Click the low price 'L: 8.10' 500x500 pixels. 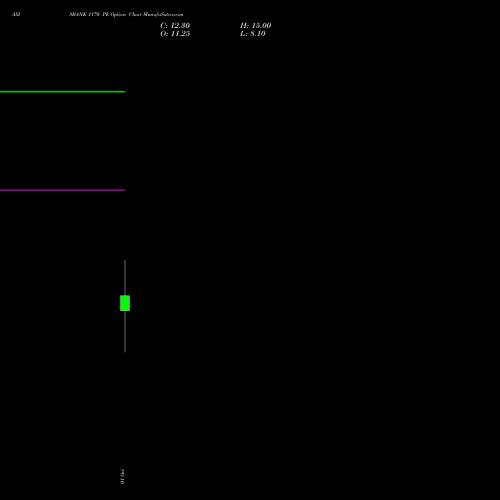253,34
